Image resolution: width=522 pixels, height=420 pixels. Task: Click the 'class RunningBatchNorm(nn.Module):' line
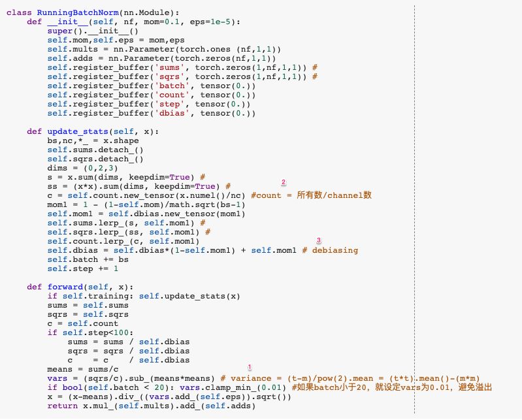[x=93, y=12]
